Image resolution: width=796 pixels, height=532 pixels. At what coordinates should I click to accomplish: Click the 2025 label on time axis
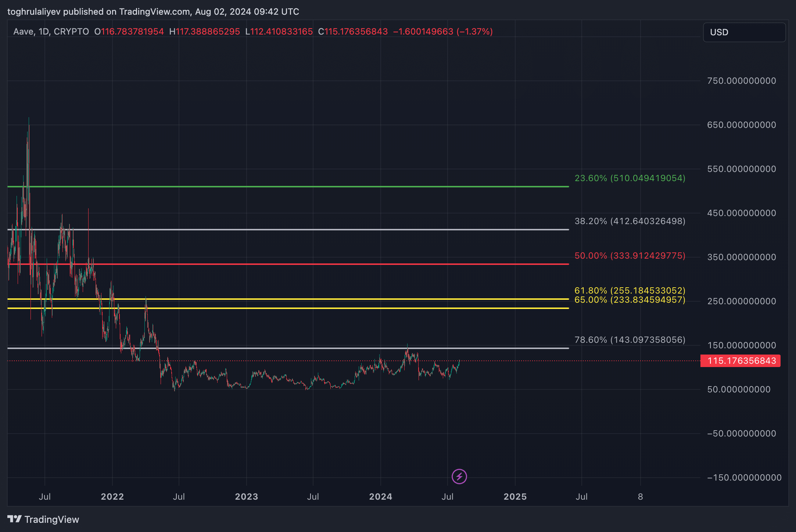tap(515, 497)
